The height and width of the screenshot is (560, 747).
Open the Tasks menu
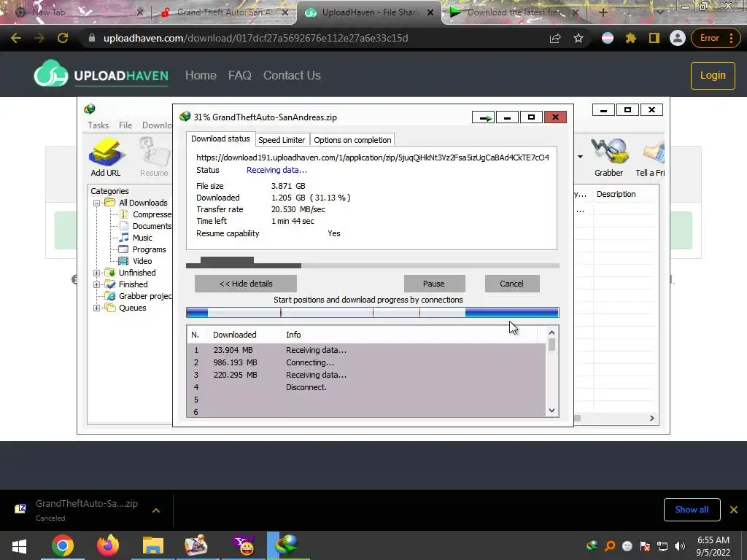click(98, 125)
